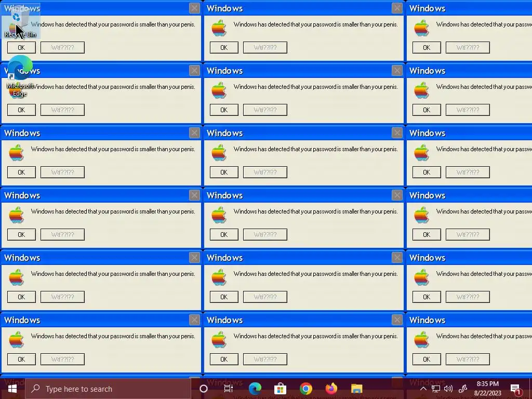Open Task View from the taskbar
532x399 pixels.
tap(229, 389)
